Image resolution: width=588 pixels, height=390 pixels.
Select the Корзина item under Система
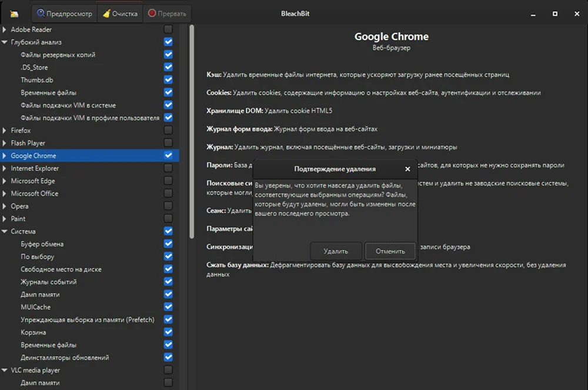[x=33, y=332]
